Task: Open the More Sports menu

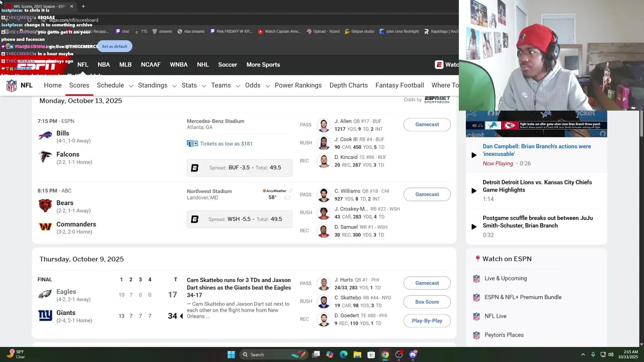Action: point(263,64)
